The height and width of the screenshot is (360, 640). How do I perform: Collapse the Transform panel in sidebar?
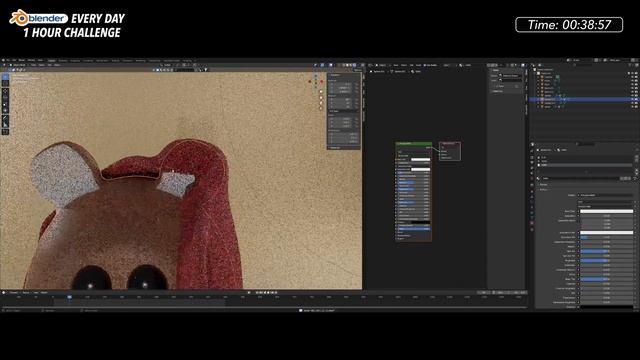click(335, 75)
